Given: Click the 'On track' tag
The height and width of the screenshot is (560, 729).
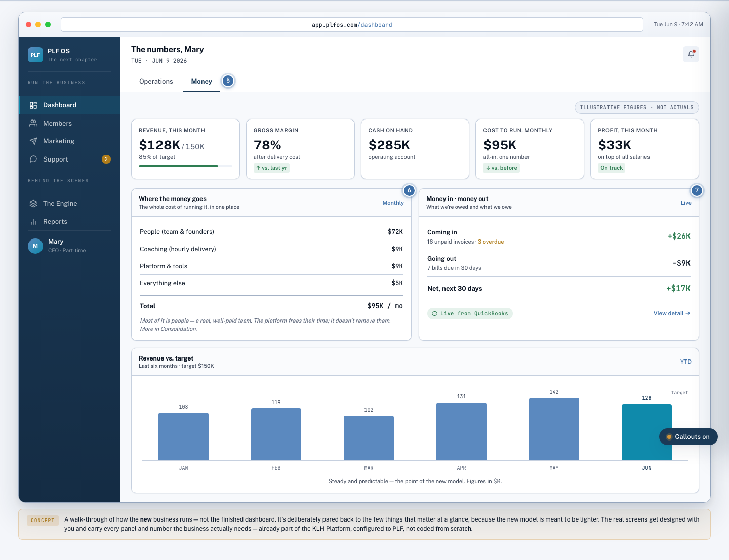Looking at the screenshot, I should 612,168.
